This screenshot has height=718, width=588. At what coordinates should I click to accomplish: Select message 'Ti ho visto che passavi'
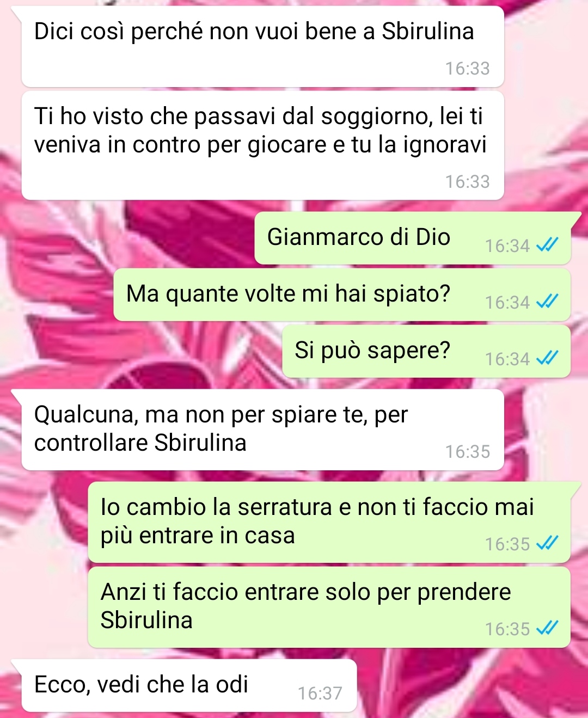pyautogui.click(x=262, y=145)
